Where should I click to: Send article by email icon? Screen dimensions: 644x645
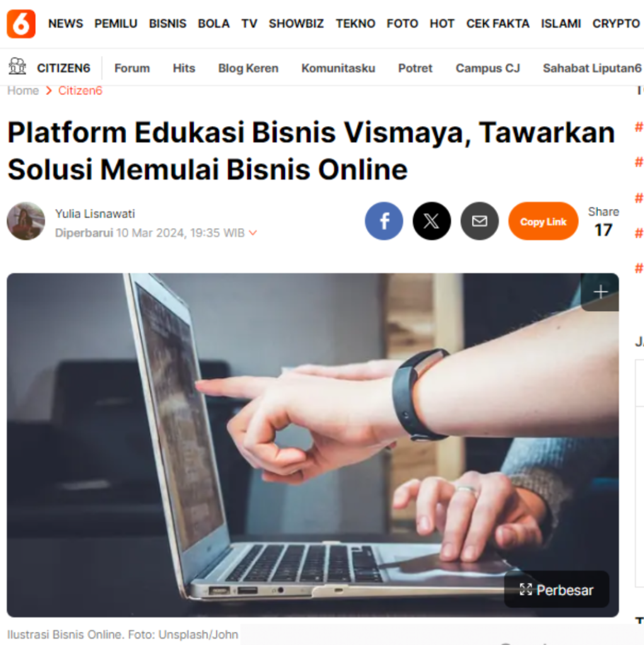[x=480, y=221]
